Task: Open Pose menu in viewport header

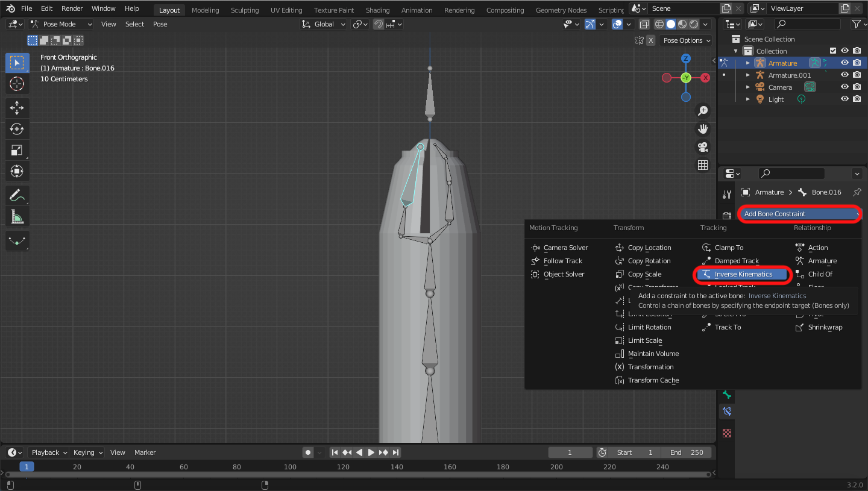Action: point(160,24)
